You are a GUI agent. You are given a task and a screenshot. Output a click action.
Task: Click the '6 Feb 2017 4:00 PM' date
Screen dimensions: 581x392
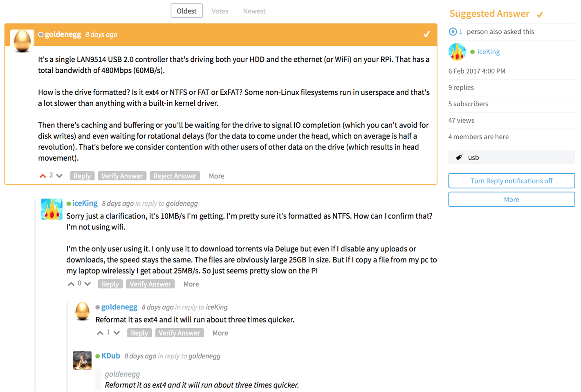point(477,71)
